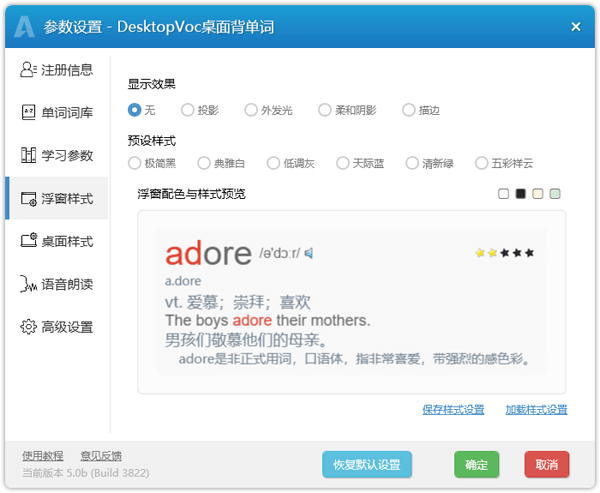Click the 浮窗样式 window icon
This screenshot has height=493, width=600.
[29, 199]
